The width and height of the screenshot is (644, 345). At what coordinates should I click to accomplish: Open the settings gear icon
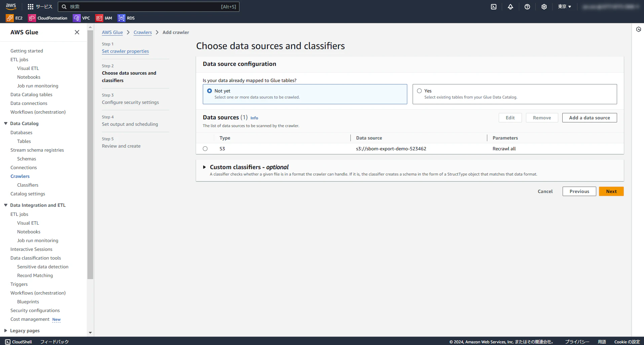point(544,7)
